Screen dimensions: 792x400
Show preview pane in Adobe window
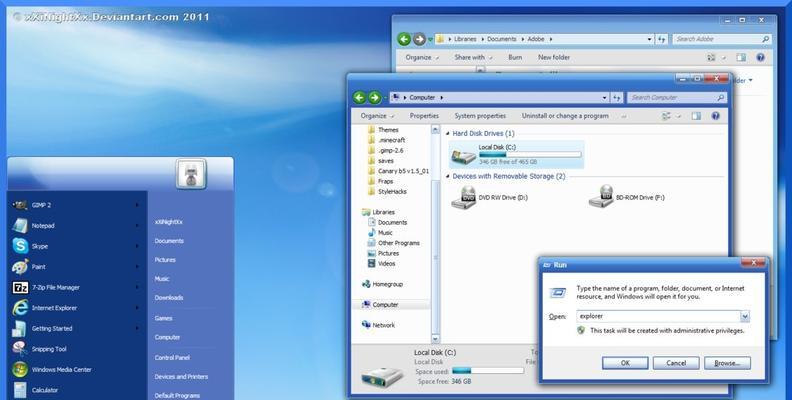point(741,58)
